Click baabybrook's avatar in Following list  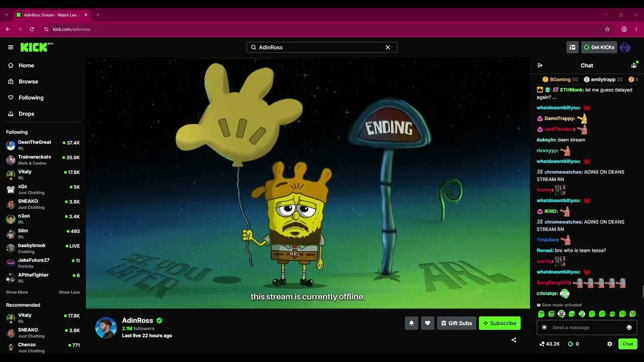pos(11,248)
